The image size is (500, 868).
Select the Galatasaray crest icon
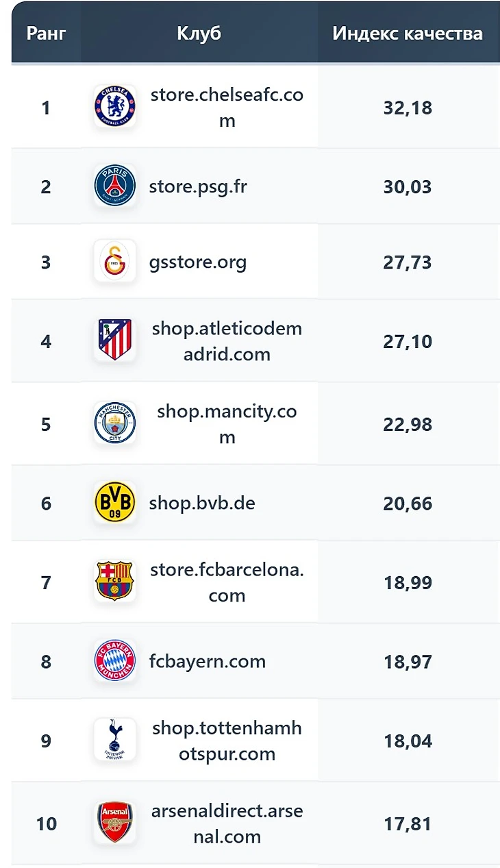tap(115, 262)
